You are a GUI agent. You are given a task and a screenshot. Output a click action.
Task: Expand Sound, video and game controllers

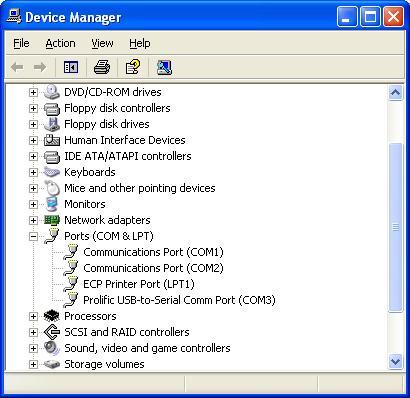(33, 348)
